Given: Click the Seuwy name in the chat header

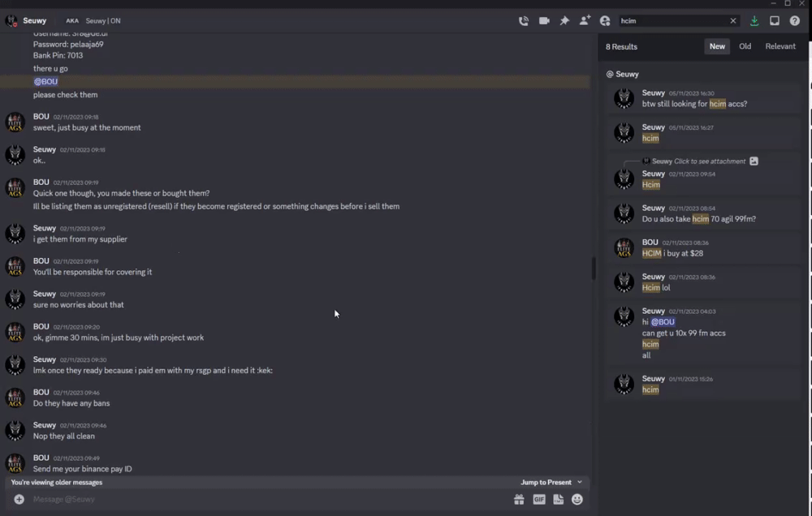Looking at the screenshot, I should pos(35,21).
